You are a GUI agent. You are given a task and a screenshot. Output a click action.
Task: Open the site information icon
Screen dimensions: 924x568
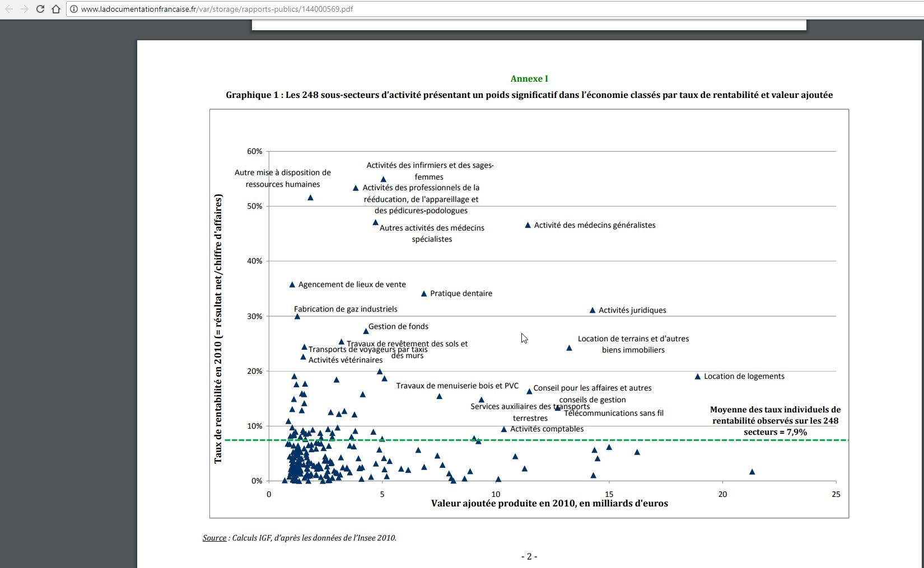point(73,9)
